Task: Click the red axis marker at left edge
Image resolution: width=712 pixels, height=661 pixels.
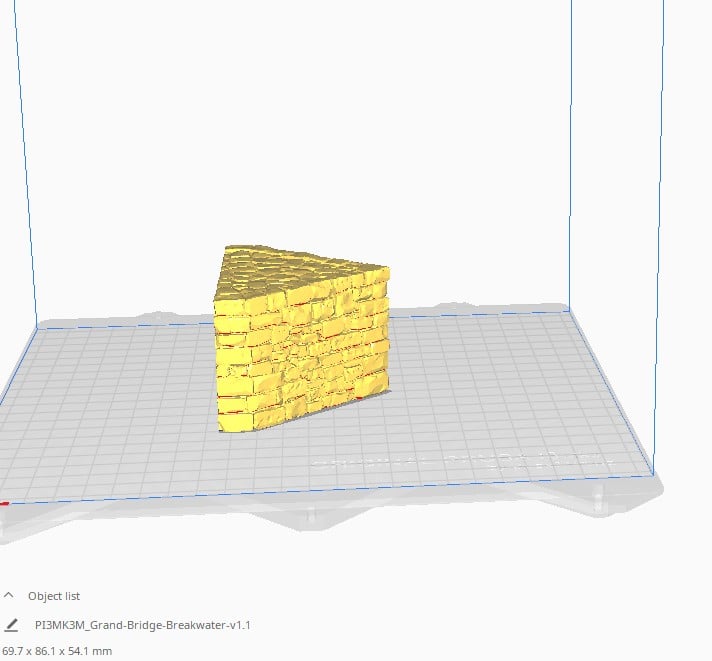Action: coord(4,503)
